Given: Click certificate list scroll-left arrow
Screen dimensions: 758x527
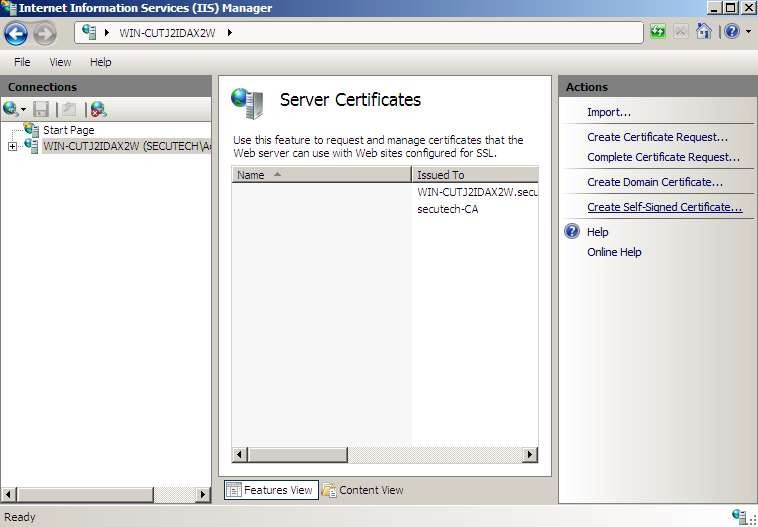Looking at the screenshot, I should [x=240, y=454].
